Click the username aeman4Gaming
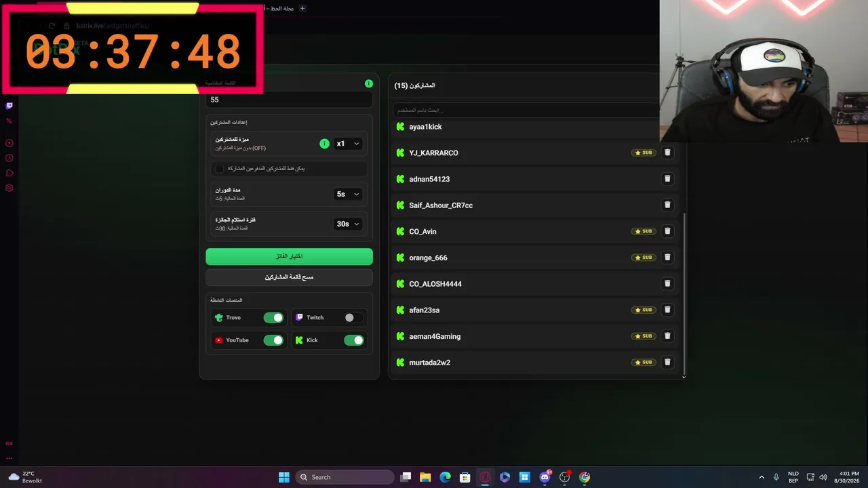Screen dimensions: 868x488 coord(435,336)
